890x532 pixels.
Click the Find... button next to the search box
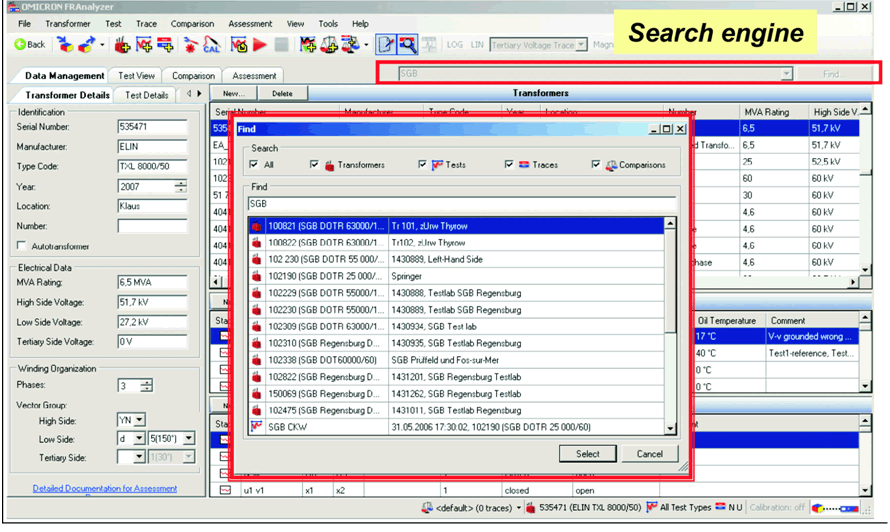tap(834, 74)
